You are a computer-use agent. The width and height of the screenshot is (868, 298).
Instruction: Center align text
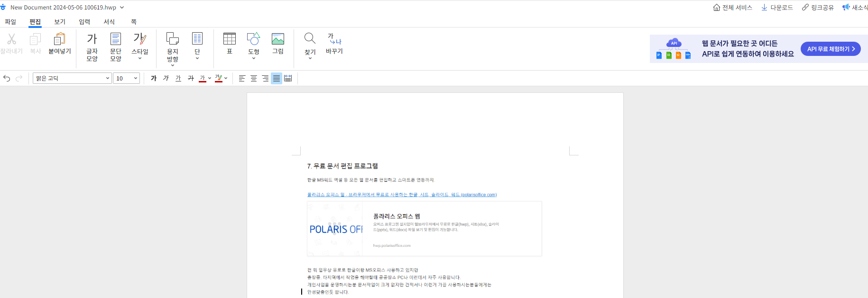click(x=254, y=78)
